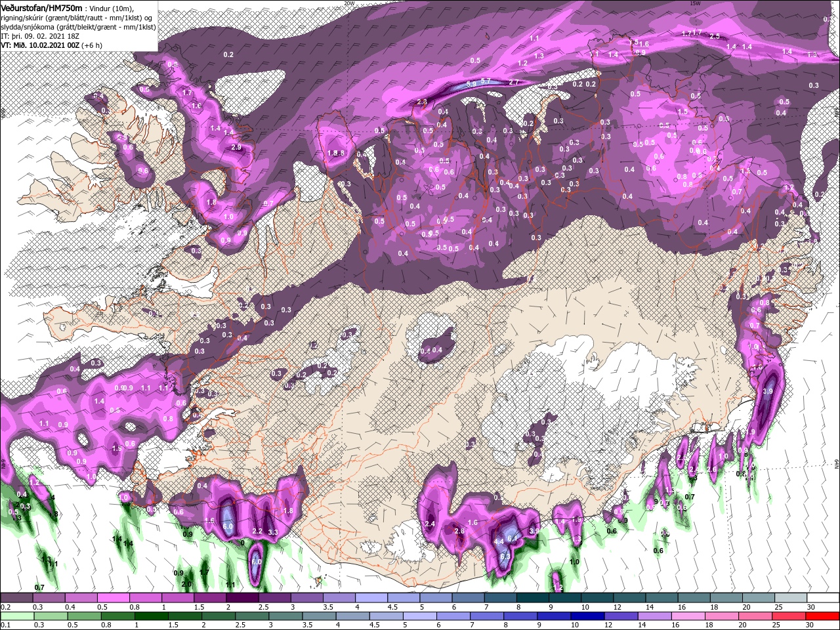
Task: Click the darkest purple swatch starting the snow scale
Action: click(16, 597)
